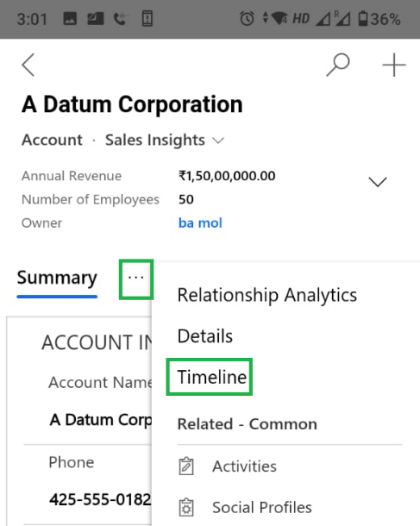Image resolution: width=420 pixels, height=526 pixels.
Task: Select Details from the tab menu
Action: (205, 336)
